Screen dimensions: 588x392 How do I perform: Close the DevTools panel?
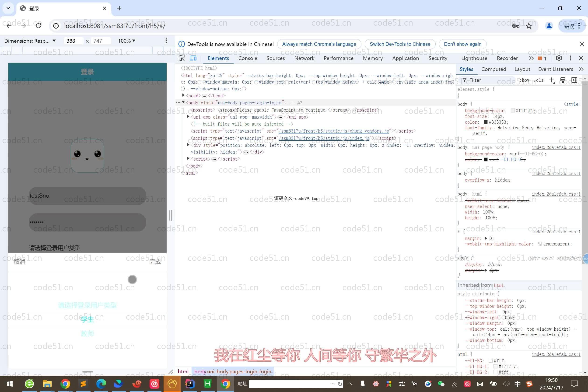581,58
